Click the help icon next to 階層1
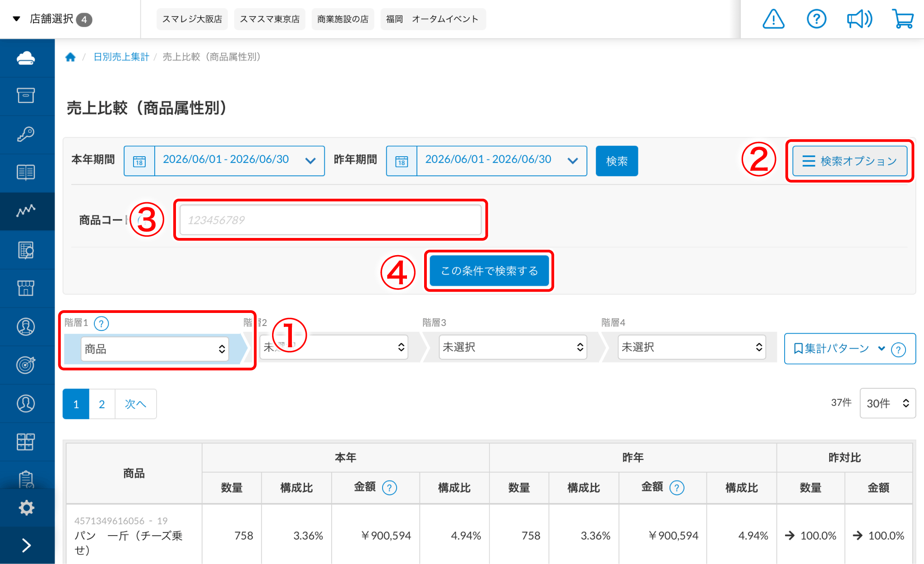 (101, 323)
